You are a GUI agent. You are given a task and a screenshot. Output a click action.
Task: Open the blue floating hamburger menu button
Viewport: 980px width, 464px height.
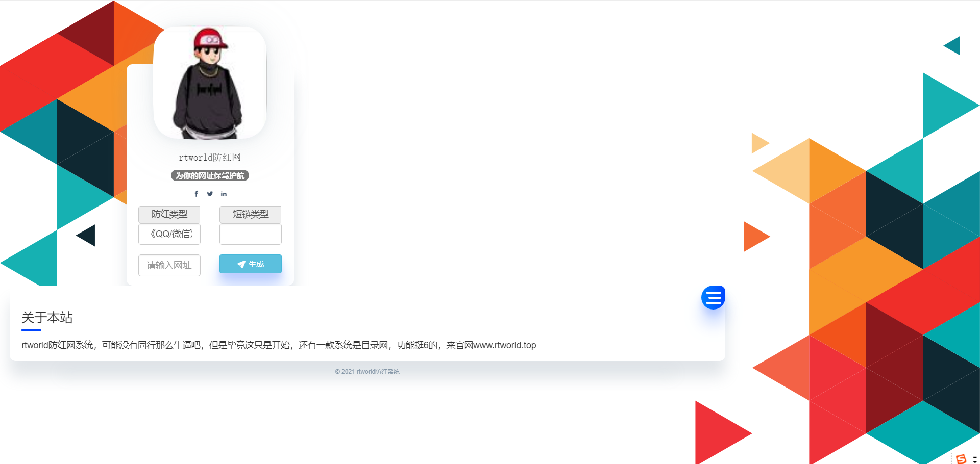pyautogui.click(x=713, y=297)
